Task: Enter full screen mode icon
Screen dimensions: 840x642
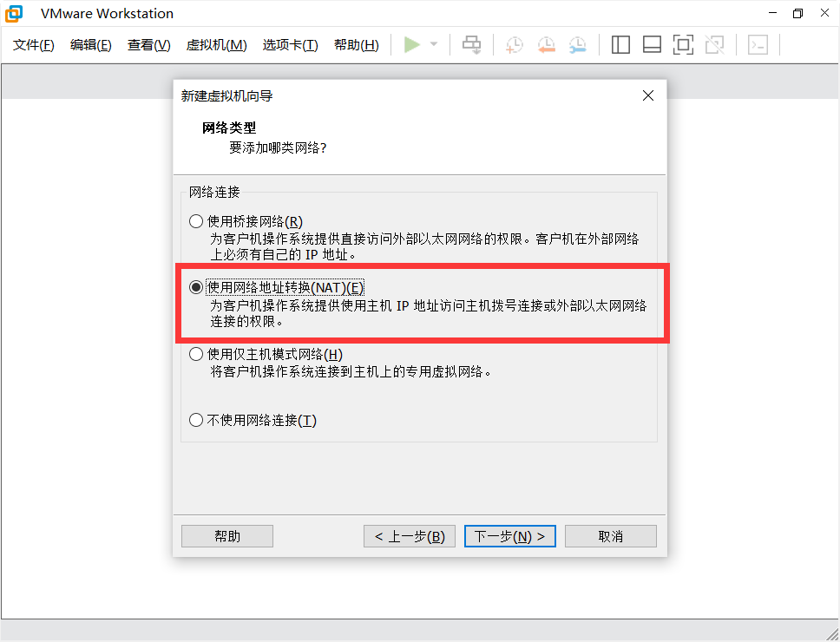Action: pos(683,45)
